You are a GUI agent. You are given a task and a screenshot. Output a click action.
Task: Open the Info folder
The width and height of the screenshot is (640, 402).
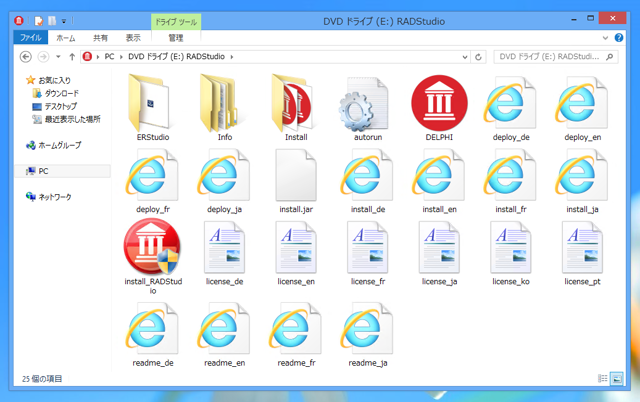coord(224,108)
